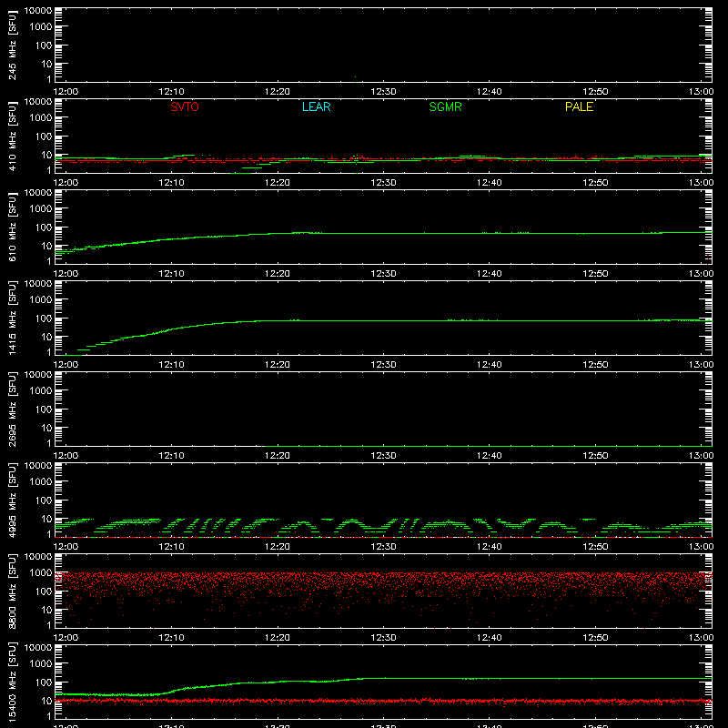Click the 13:00 time label under 8800 MHz plot
The height and width of the screenshot is (728, 728).
[x=701, y=638]
